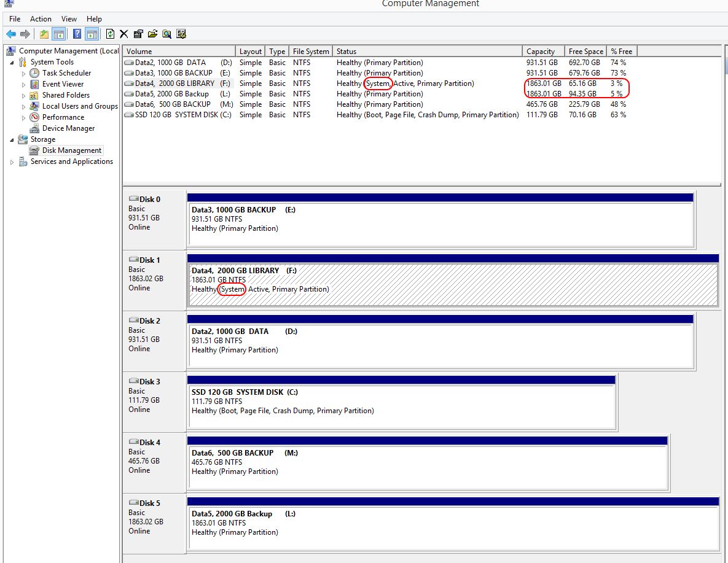Toggle Show/Hide Action Pane button
This screenshot has height=563, width=728.
click(92, 34)
